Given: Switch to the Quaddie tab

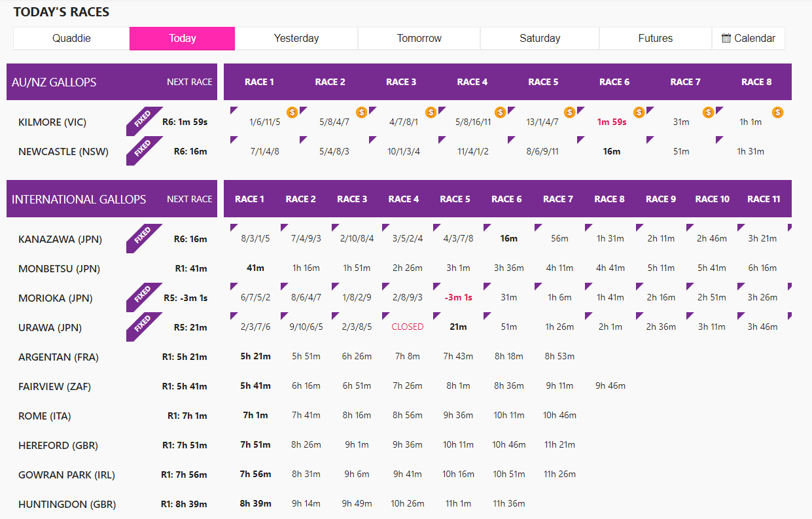Looking at the screenshot, I should click(71, 38).
